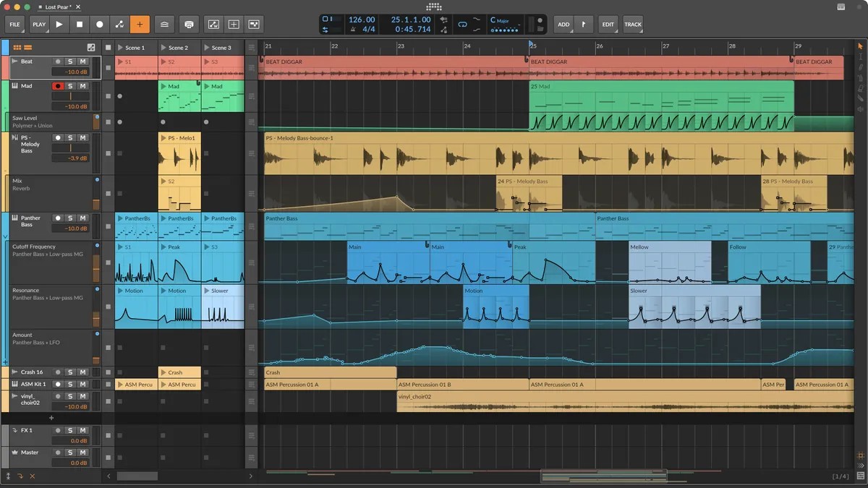Click the cue marker flag button
Screen dimensions: 868x488
pos(584,25)
